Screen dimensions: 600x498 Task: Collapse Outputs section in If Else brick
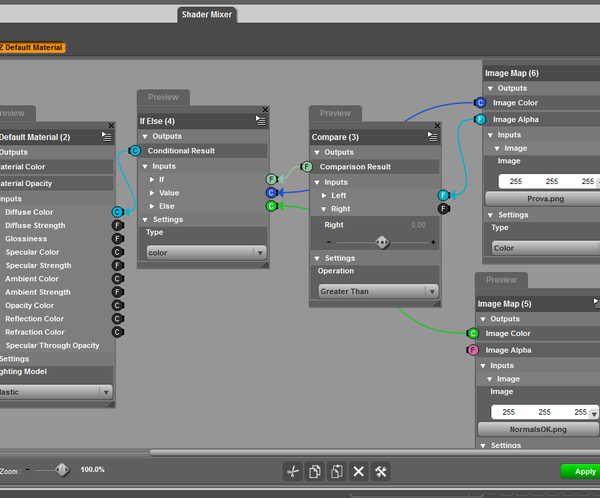(x=145, y=136)
